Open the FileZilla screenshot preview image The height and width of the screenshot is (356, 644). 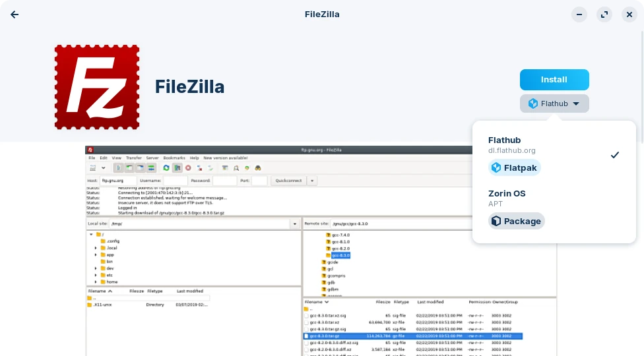[321, 251]
